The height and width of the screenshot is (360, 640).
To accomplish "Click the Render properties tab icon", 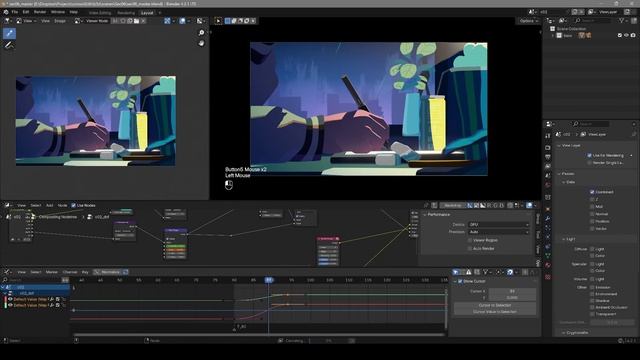I will point(548,147).
